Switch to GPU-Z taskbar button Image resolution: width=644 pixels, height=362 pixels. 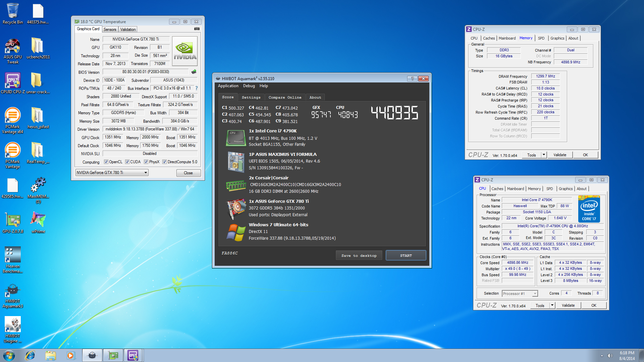(113, 355)
